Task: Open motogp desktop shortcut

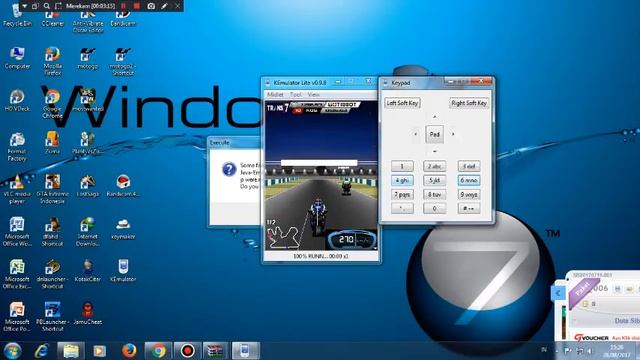Action: point(87,58)
